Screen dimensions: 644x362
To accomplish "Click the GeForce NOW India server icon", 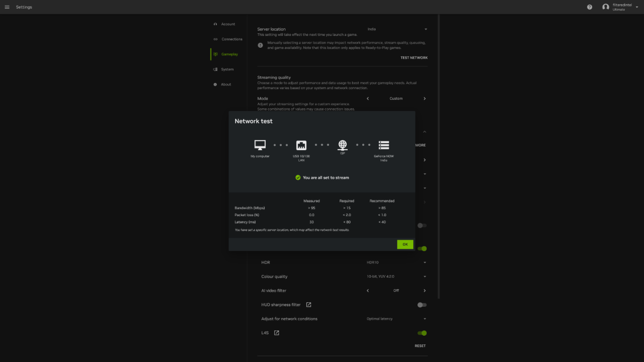I will click(x=384, y=144).
